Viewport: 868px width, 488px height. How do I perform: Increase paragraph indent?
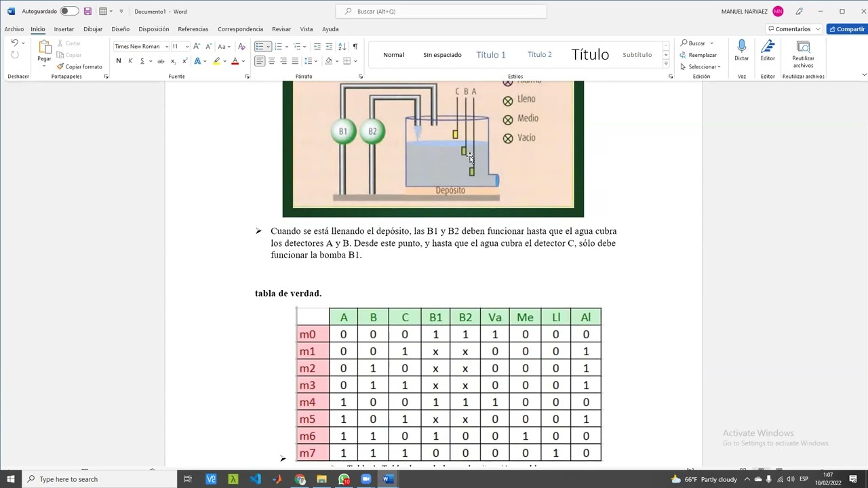tap(329, 46)
